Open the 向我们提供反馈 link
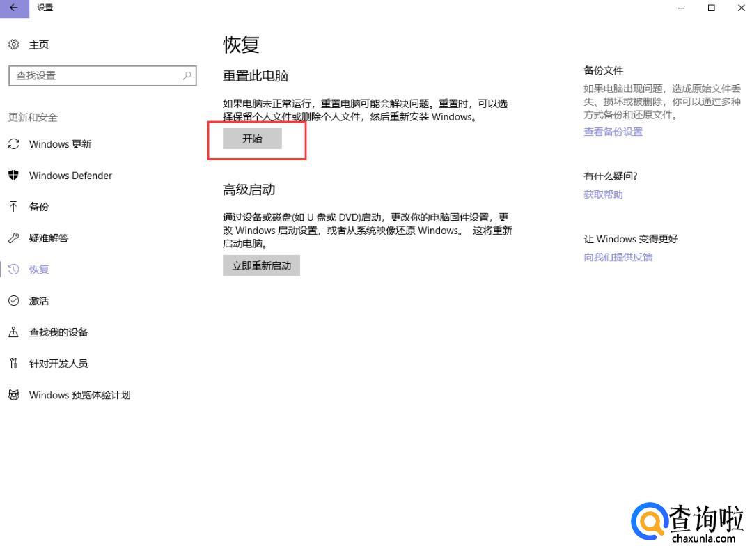752x560 pixels. [x=618, y=257]
